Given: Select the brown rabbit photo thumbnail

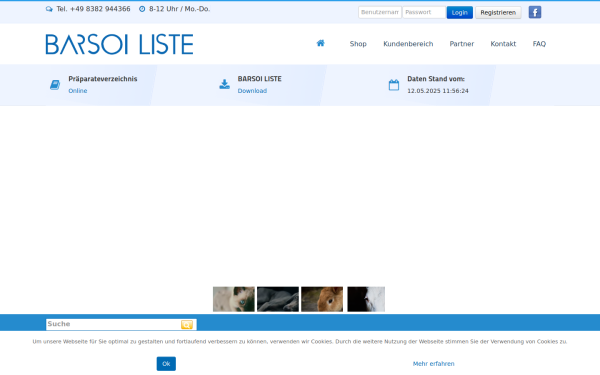Looking at the screenshot, I should 322,299.
